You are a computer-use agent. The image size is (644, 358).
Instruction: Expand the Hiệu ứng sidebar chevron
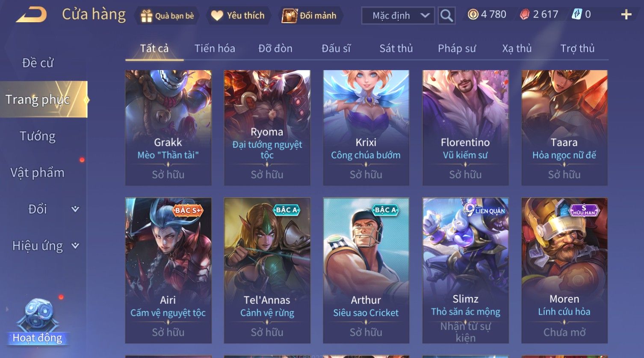(75, 246)
